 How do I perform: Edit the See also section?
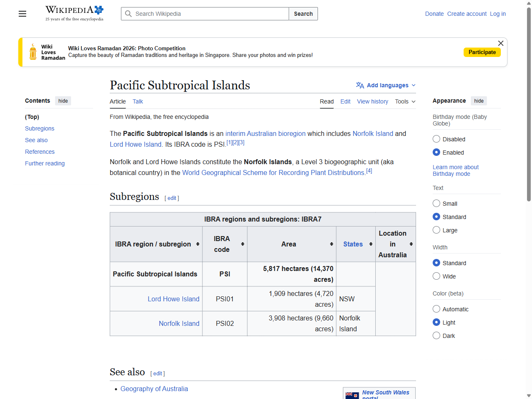[158, 374]
